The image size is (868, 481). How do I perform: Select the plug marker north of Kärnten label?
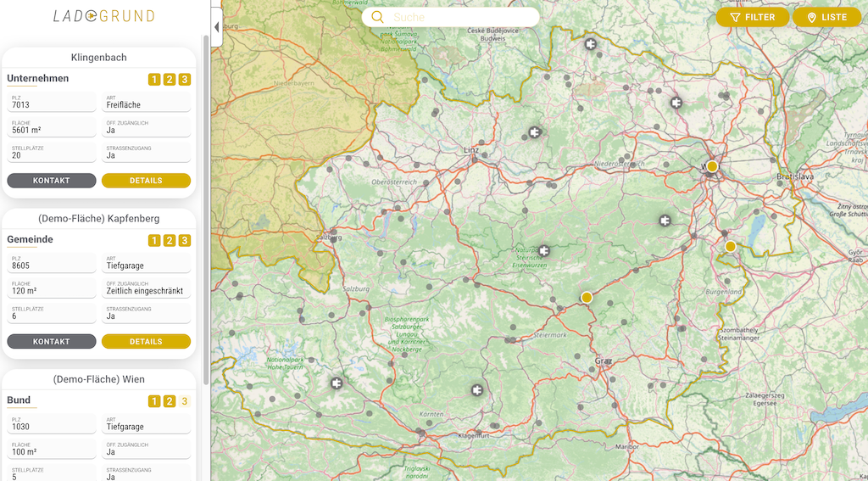point(477,390)
